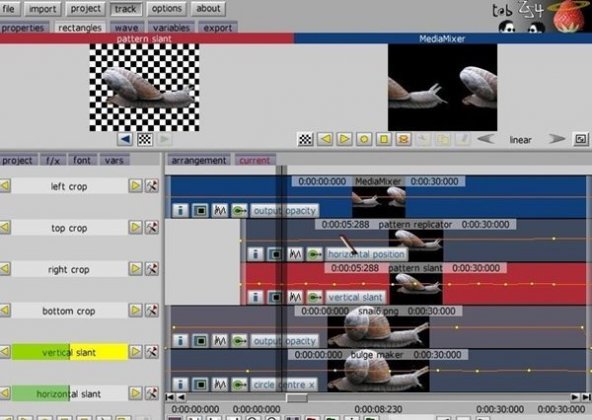Increase bottom crop with right arrow
Screen dimensions: 592x420
tap(136, 310)
